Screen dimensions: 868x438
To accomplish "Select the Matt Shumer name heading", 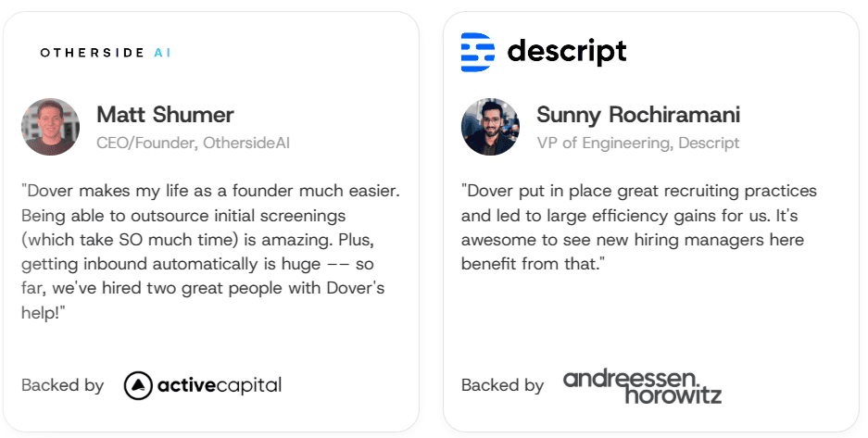I will [x=165, y=115].
